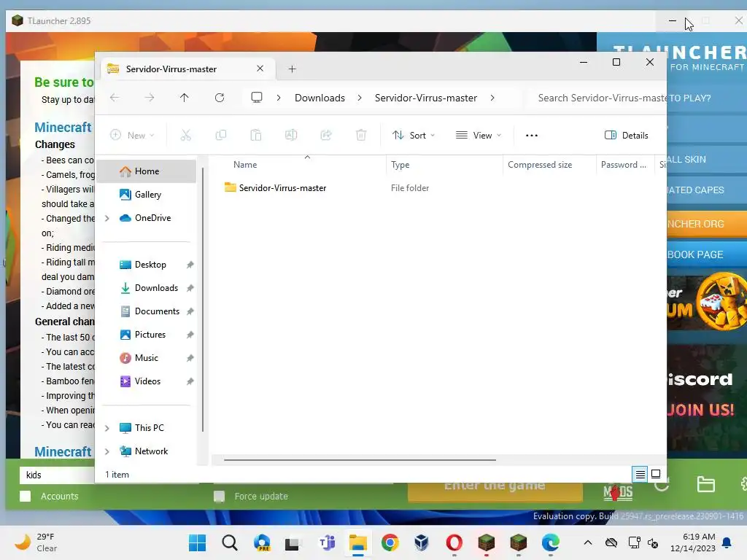Click the Cut scissors icon in the toolbar
747x560 pixels.
pos(186,135)
